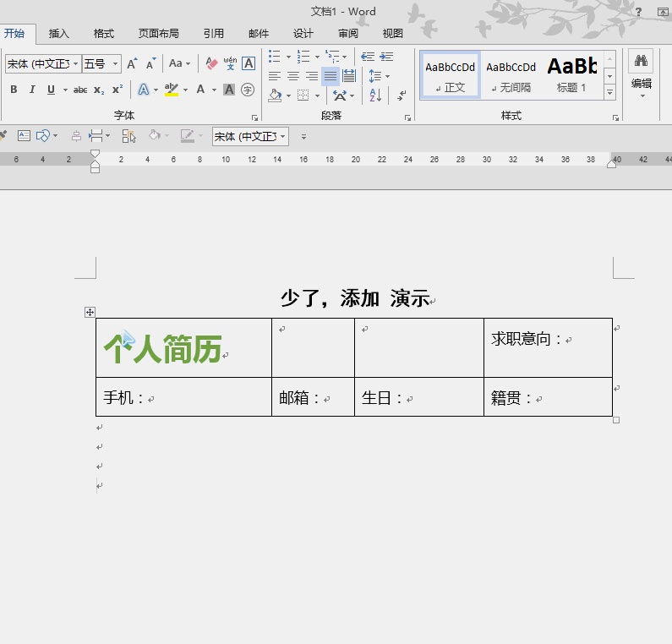
Task: Toggle Underline formatting
Action: (x=51, y=90)
